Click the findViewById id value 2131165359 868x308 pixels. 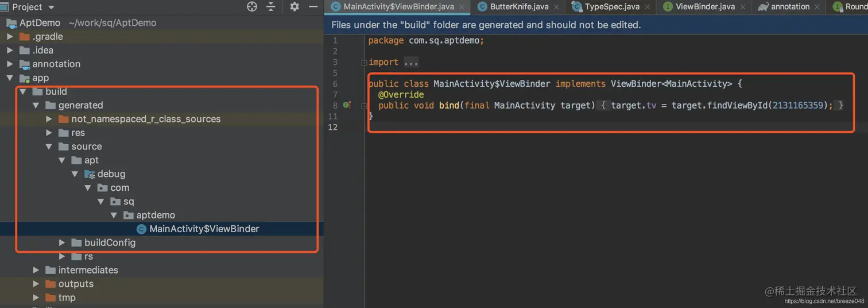point(797,105)
